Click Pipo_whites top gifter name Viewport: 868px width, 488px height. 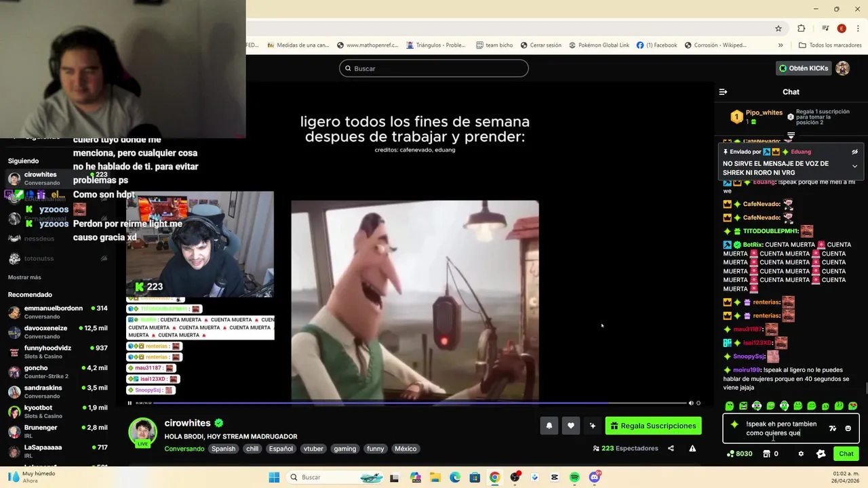click(x=764, y=113)
